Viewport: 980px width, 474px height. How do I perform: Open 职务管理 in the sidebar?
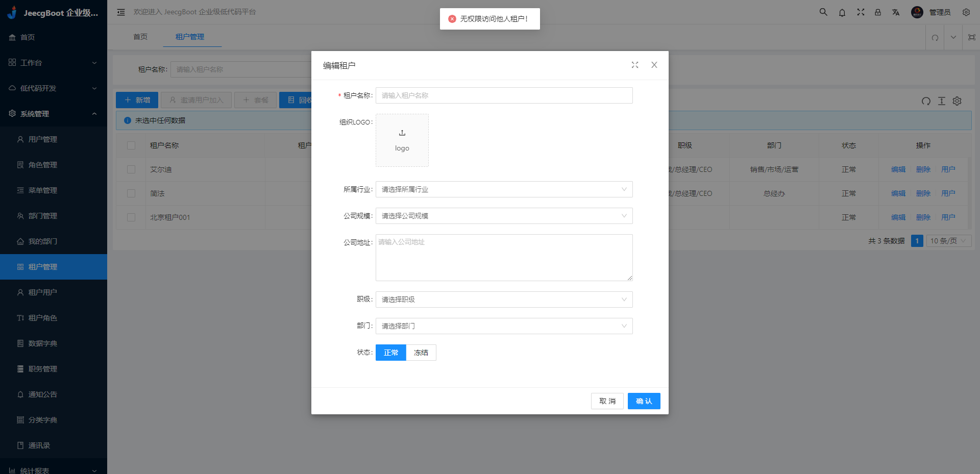(54, 369)
